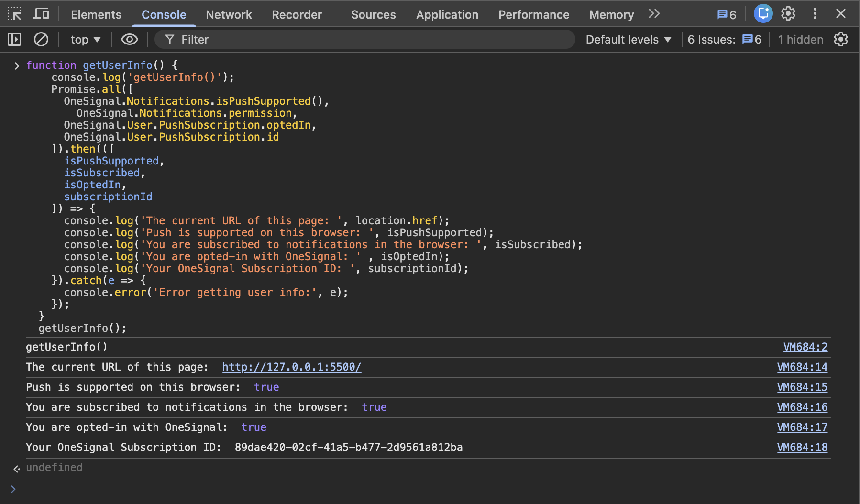Show more tabs with double chevron
Viewport: 860px width, 504px height.
(x=654, y=14)
